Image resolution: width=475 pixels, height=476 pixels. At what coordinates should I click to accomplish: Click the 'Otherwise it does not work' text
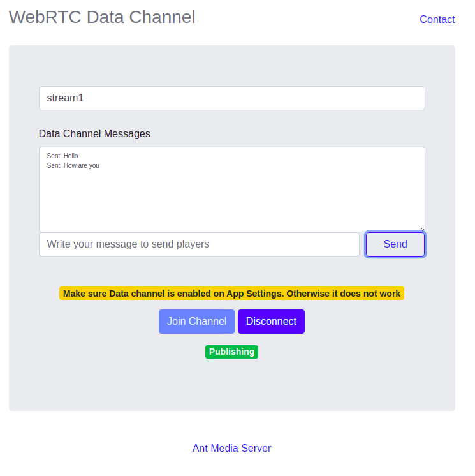tap(344, 294)
